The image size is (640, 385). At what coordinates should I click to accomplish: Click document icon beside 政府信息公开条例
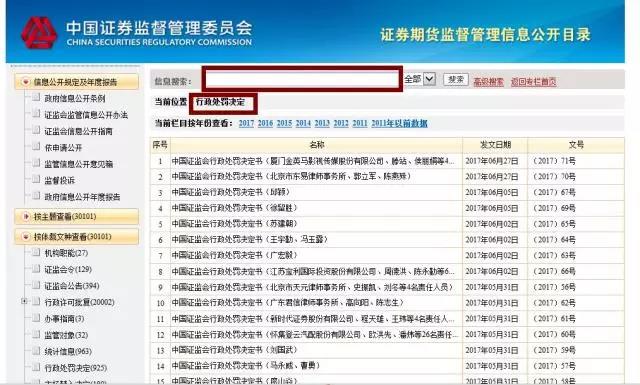(x=36, y=98)
